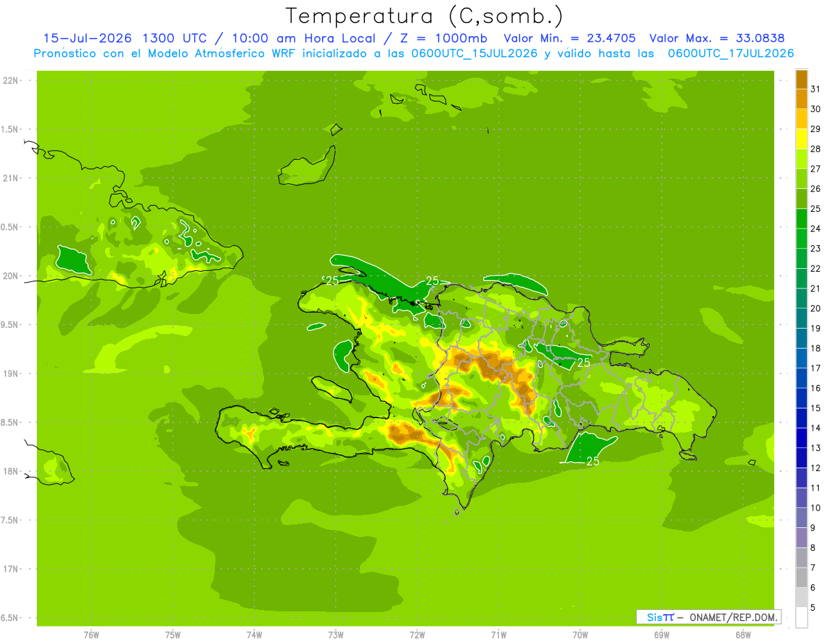Viewport: 834px width, 644px height.
Task: Pick the white swatch below 5
Action: coord(801,618)
